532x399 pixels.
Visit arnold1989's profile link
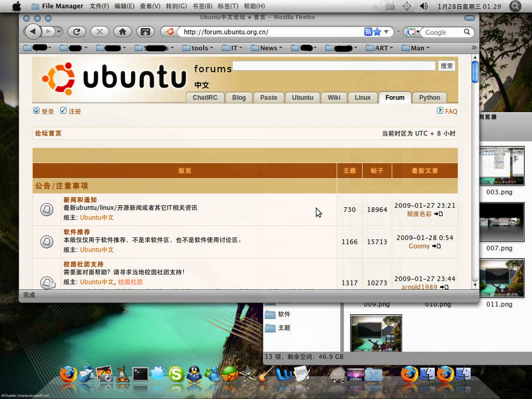point(419,287)
